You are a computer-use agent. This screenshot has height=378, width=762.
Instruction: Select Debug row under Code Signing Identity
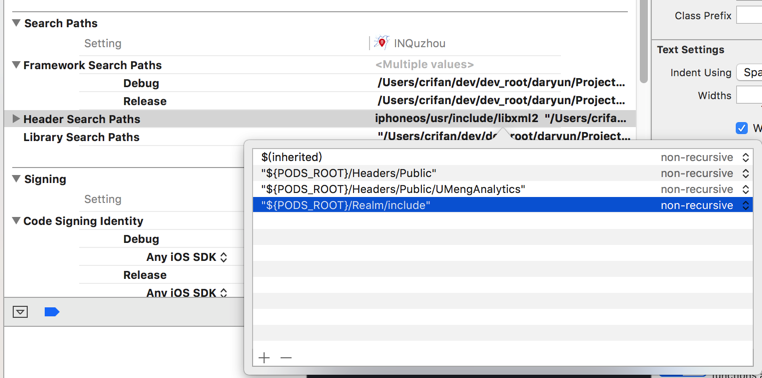point(141,239)
